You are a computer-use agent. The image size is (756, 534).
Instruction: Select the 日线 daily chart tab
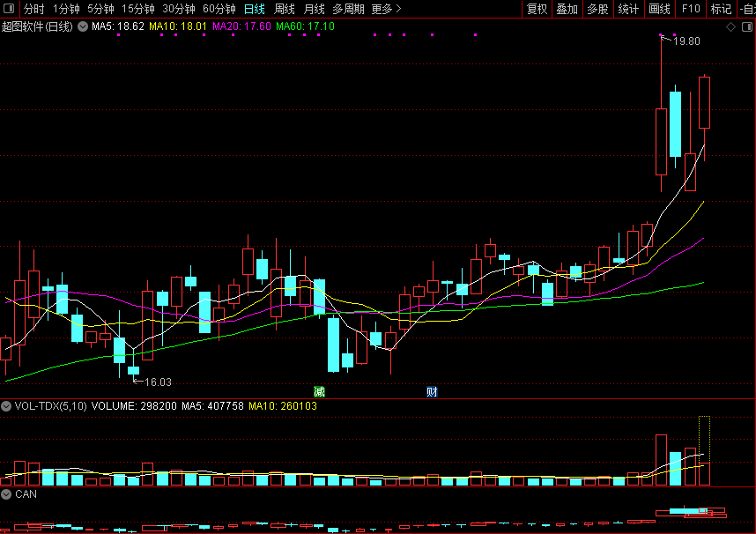click(255, 9)
